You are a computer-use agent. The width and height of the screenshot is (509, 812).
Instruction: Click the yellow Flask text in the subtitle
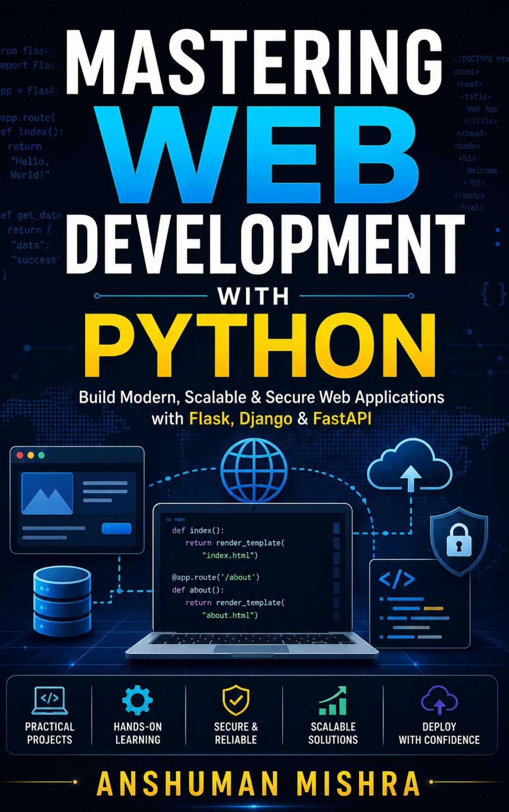(x=210, y=419)
